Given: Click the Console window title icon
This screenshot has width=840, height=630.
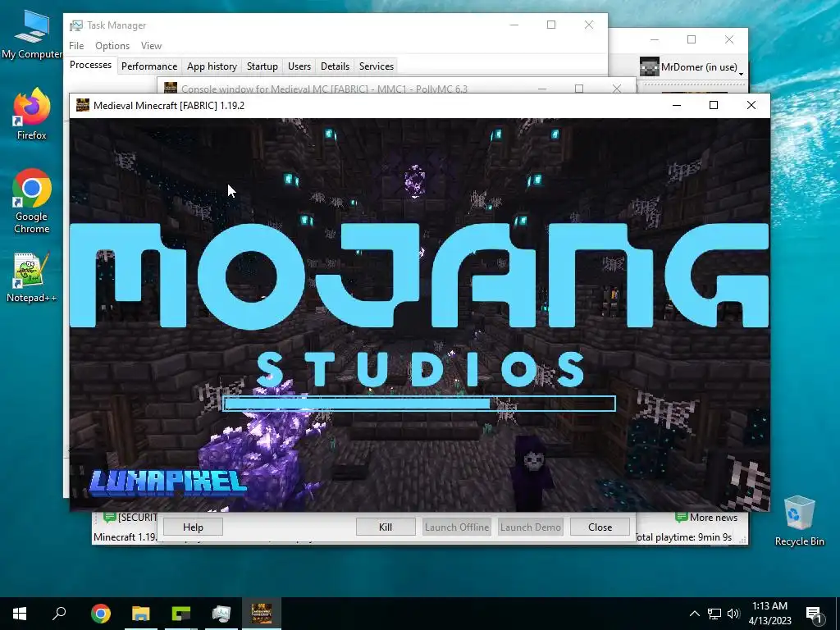Looking at the screenshot, I should coord(171,89).
